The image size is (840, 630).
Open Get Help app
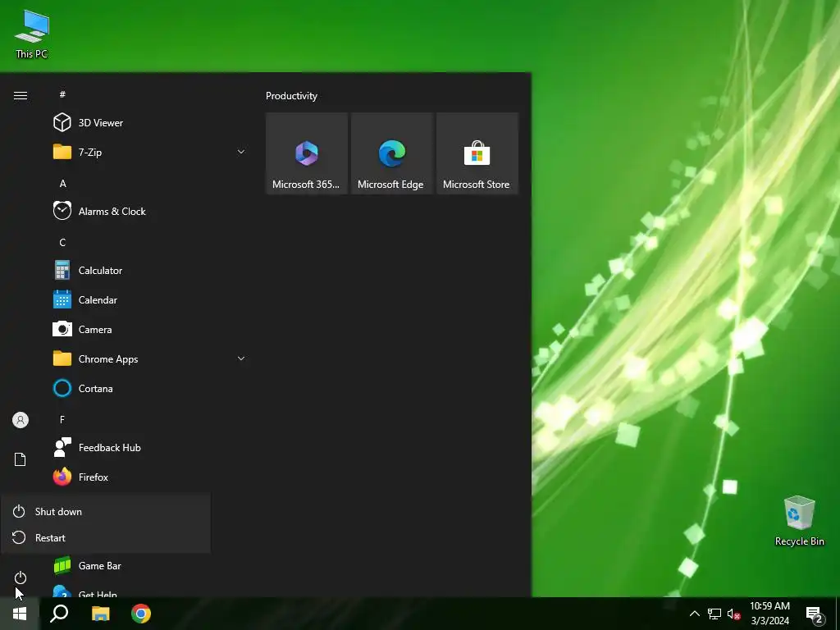click(x=150, y=591)
